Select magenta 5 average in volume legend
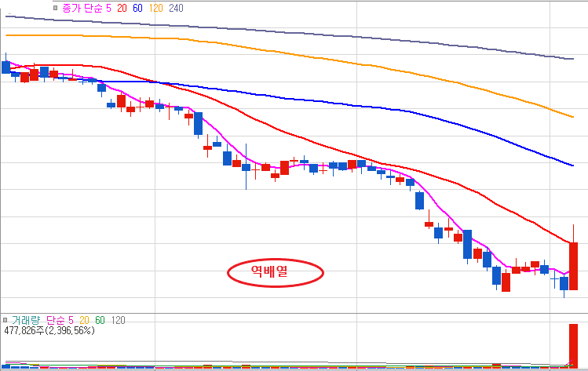 [71, 320]
